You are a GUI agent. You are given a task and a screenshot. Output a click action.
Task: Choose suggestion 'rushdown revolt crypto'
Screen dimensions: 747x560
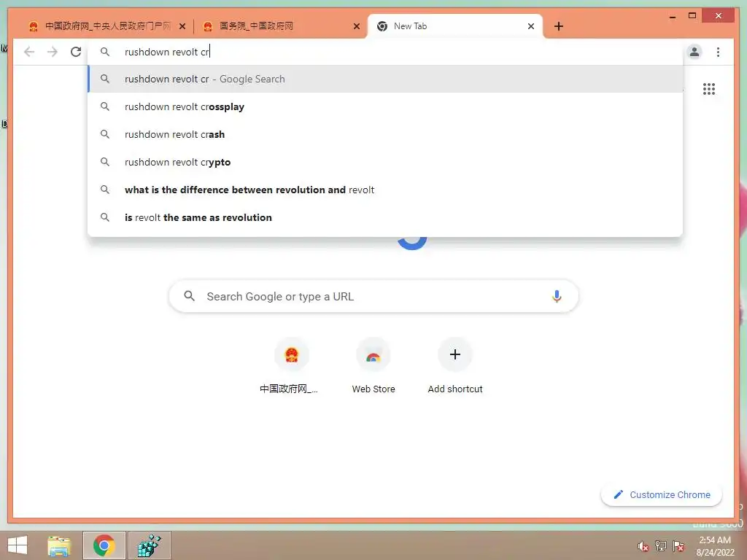pyautogui.click(x=385, y=162)
